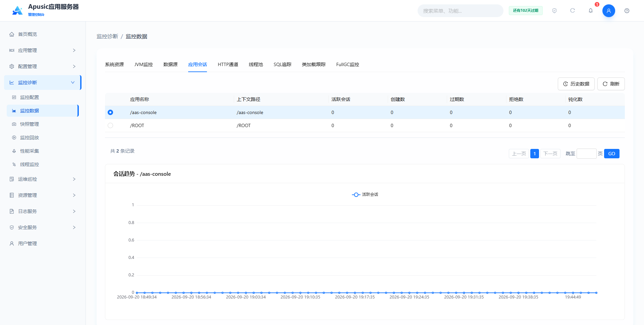
Task: Expand the 配置管理 menu chevron
Action: tap(74, 66)
